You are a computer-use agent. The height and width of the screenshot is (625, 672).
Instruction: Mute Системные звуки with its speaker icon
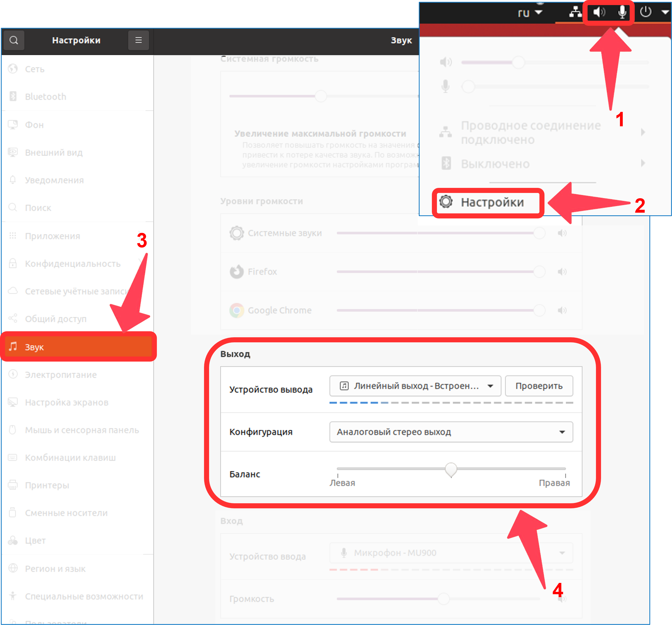[562, 233]
